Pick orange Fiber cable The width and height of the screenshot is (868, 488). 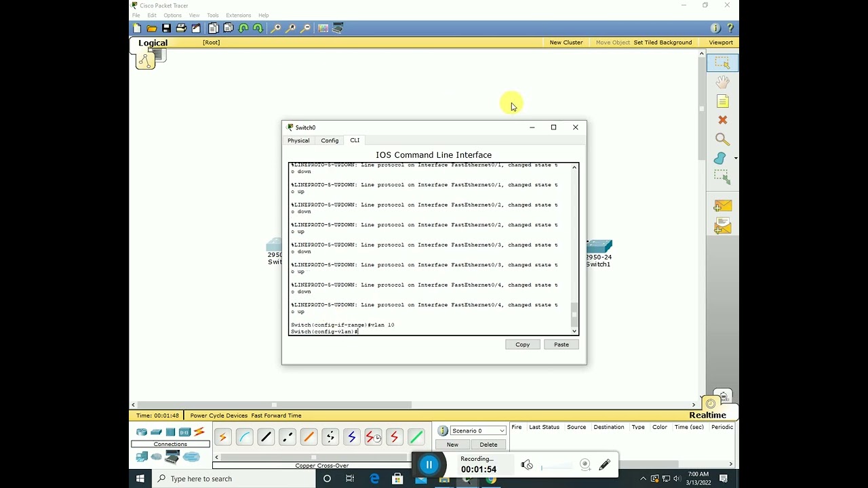309,437
